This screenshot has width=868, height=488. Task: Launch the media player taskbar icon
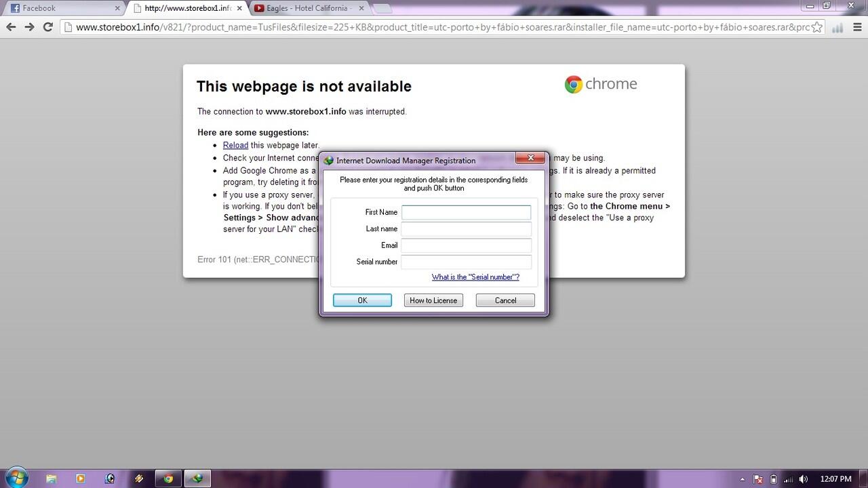80,478
